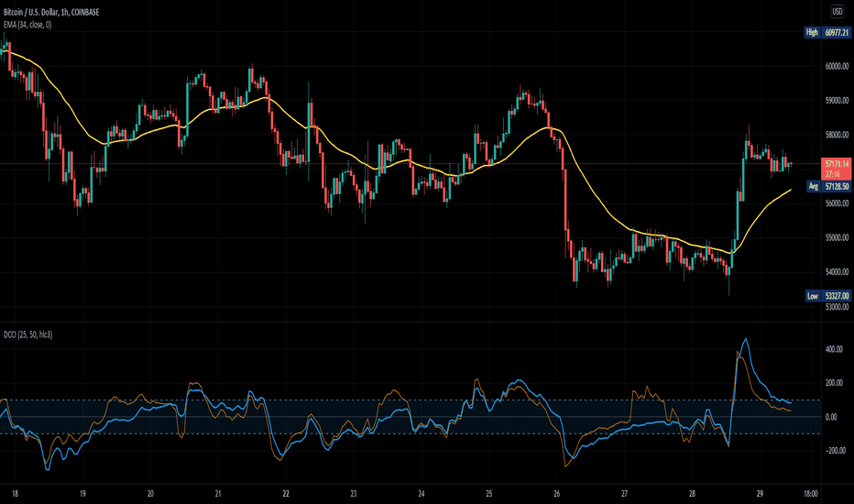Screen dimensions: 854x504
Task: Select date 29 on the time axis
Action: pos(760,494)
